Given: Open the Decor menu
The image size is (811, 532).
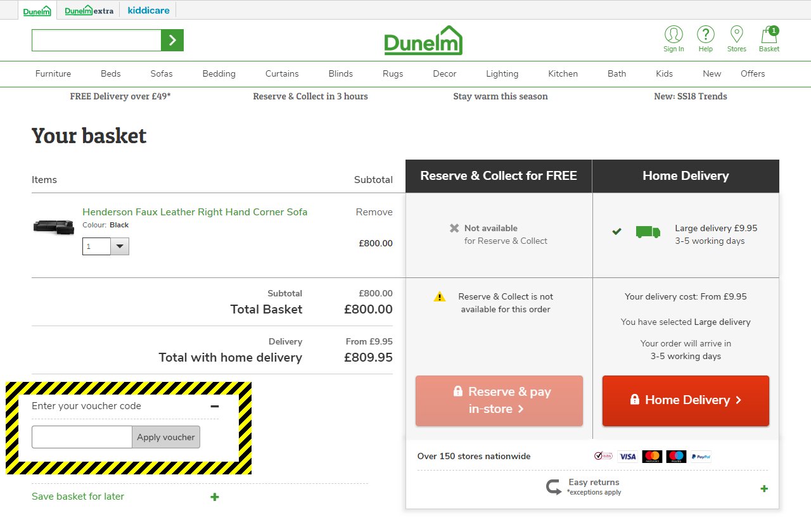Looking at the screenshot, I should (x=445, y=73).
